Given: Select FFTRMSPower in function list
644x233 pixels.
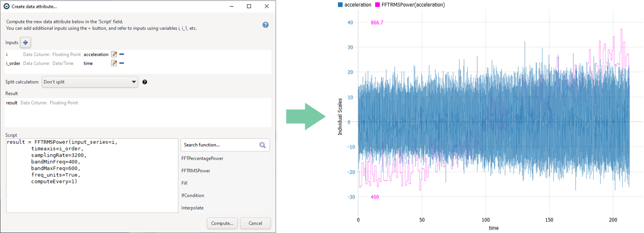Looking at the screenshot, I should click(x=195, y=171).
